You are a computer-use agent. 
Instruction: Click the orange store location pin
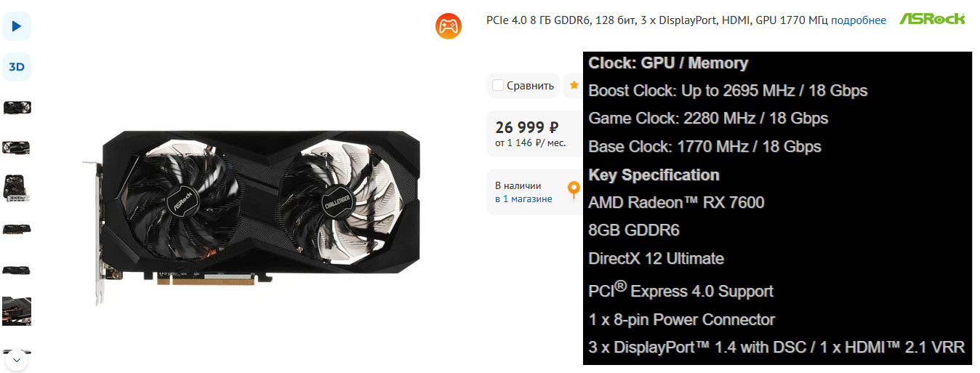click(x=574, y=190)
